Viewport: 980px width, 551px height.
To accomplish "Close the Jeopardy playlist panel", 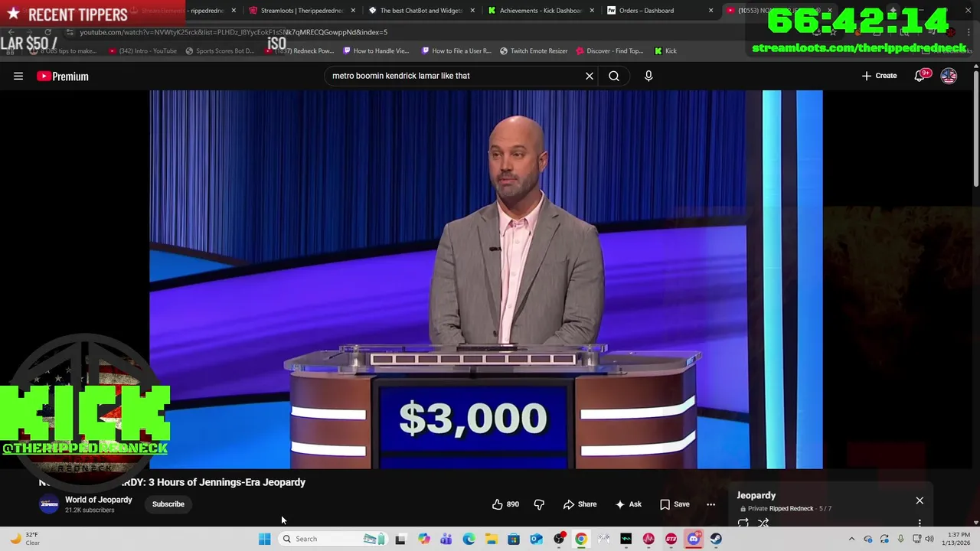I will point(920,500).
